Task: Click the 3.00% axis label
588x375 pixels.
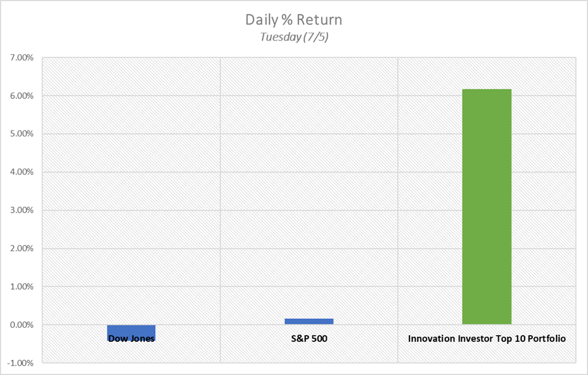Action: coord(21,211)
